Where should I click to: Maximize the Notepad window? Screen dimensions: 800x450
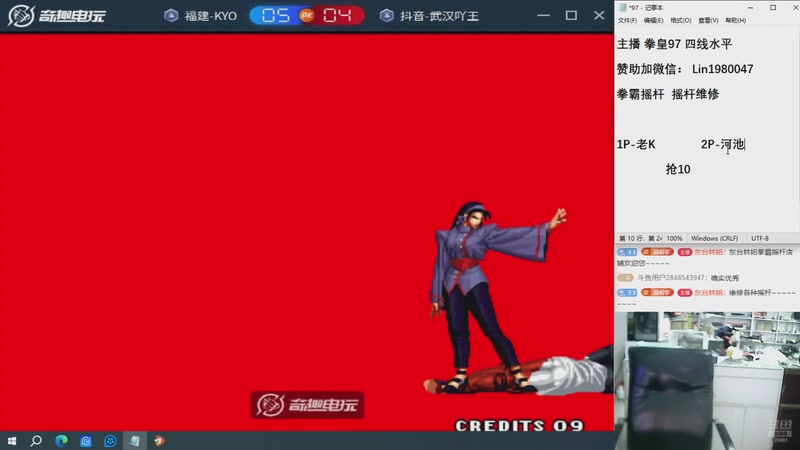coord(773,8)
